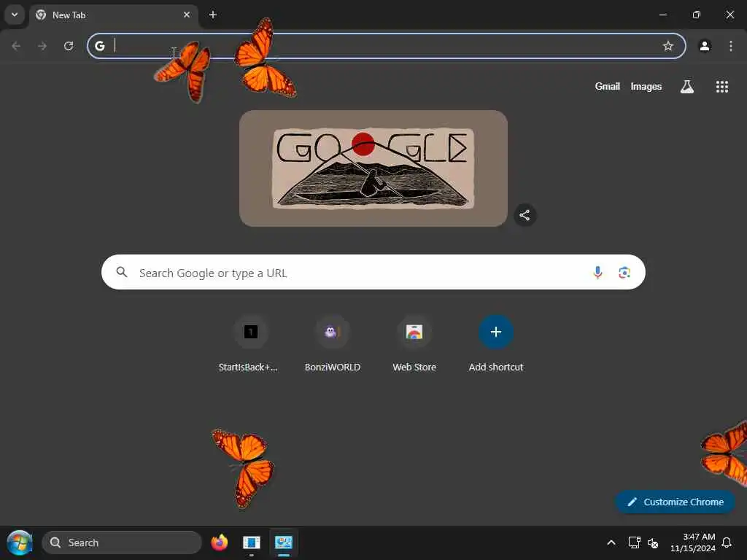Open the Chrome three-dot menu

click(731, 46)
